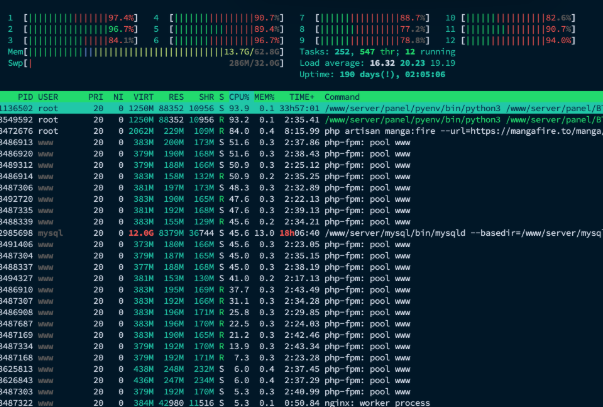Click the PID column header
Screen dimensions: 603x407
click(23, 96)
